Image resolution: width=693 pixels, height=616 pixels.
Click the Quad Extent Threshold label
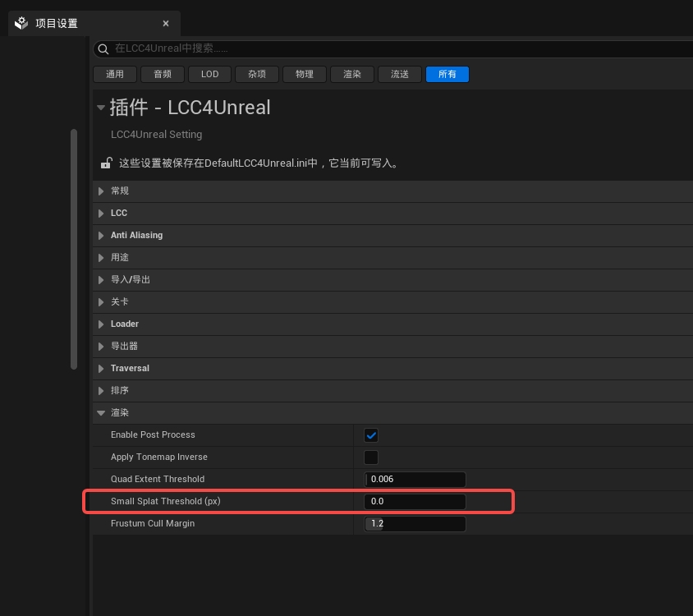[158, 479]
